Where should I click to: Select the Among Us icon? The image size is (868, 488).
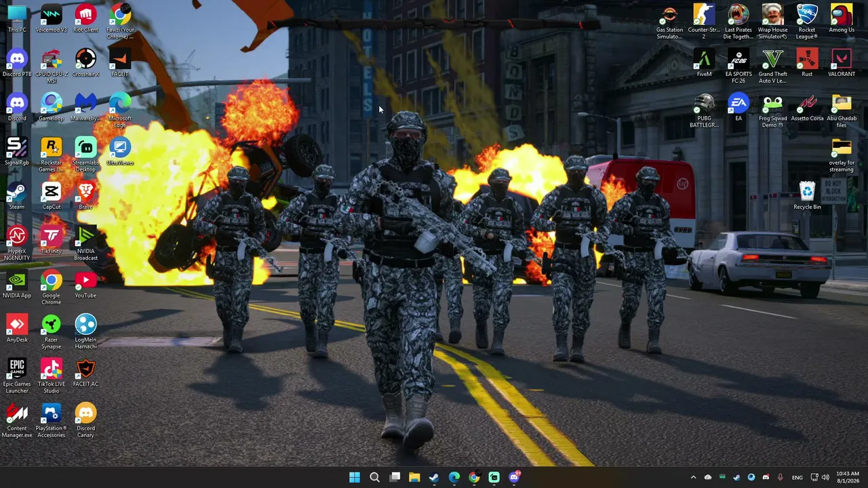click(842, 18)
